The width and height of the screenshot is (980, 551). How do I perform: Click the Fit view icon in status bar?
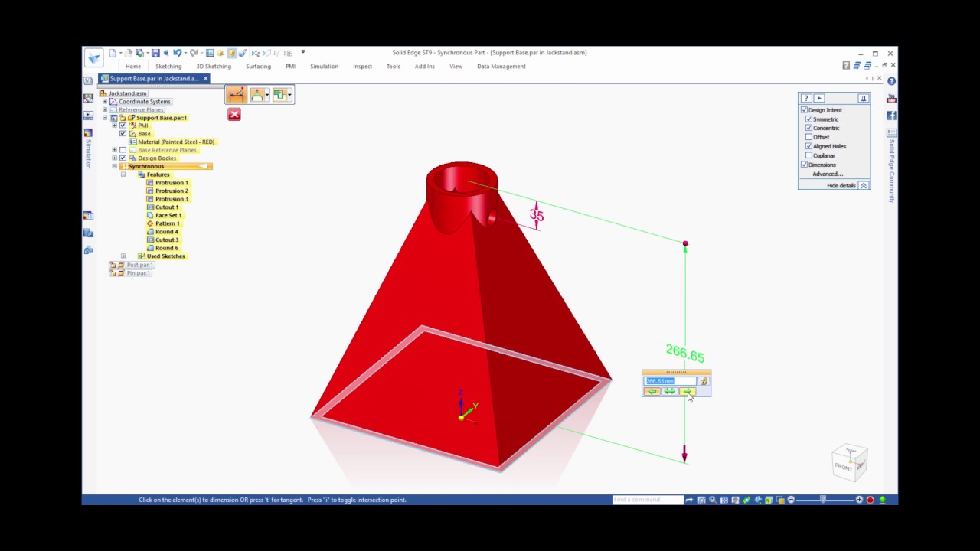click(x=724, y=500)
